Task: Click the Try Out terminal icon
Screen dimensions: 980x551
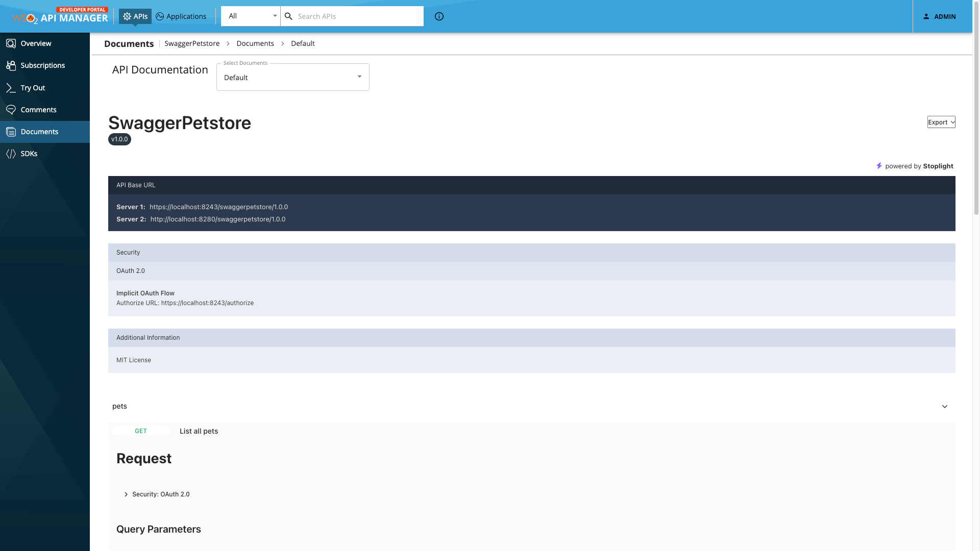Action: [11, 88]
